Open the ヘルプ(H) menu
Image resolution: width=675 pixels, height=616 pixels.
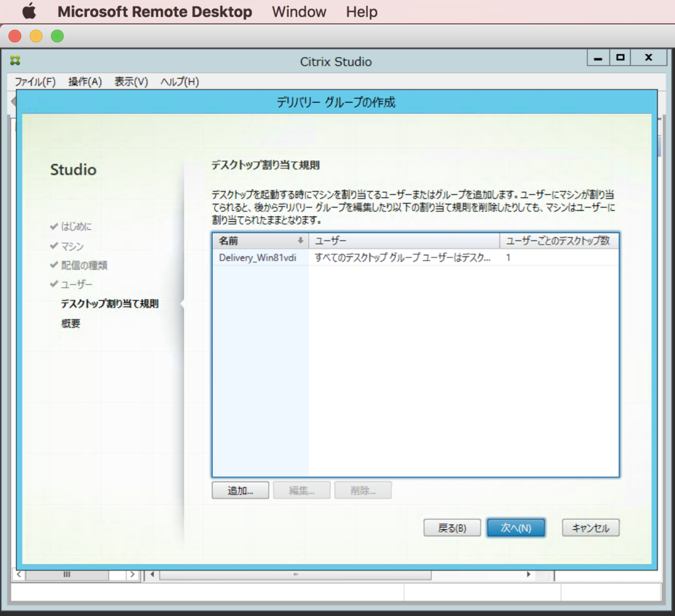pos(179,82)
